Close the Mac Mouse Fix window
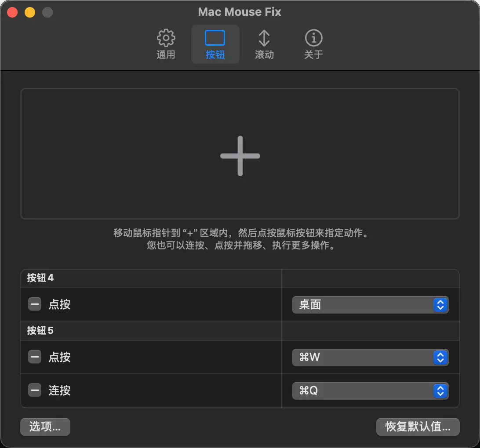This screenshot has height=448, width=480. click(x=12, y=12)
